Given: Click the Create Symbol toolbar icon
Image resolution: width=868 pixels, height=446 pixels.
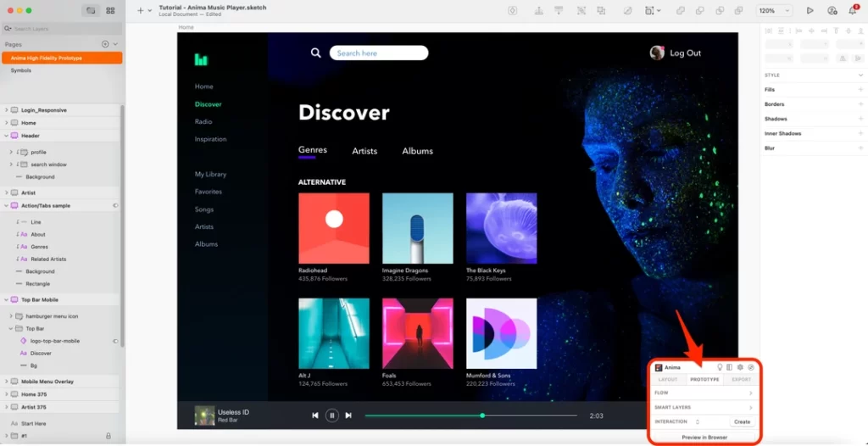Looking at the screenshot, I should (513, 10).
